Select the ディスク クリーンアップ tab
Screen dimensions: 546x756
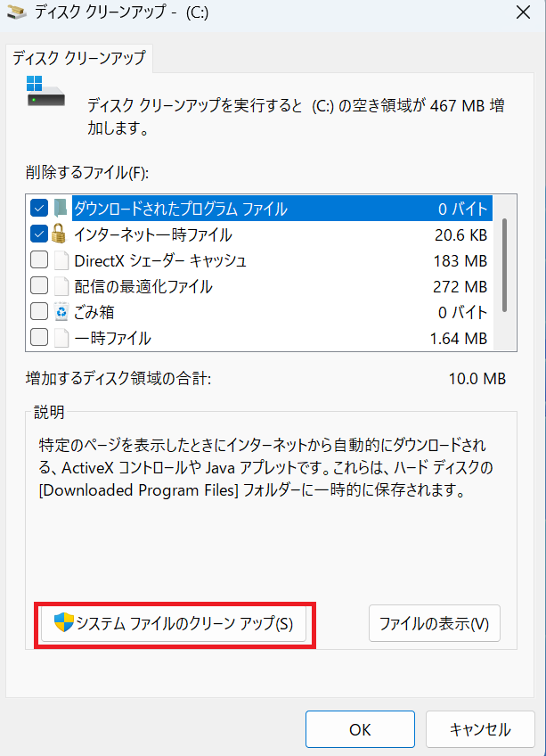pyautogui.click(x=79, y=59)
